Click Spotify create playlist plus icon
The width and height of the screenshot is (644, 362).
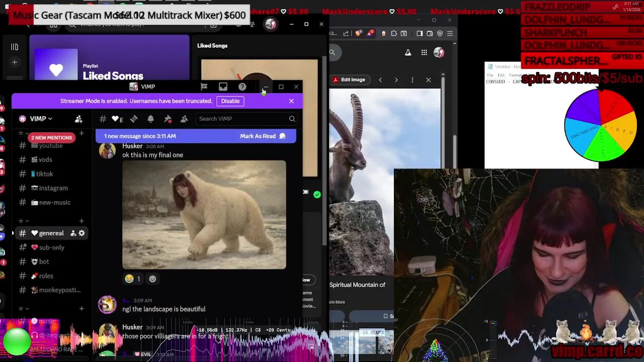click(15, 62)
